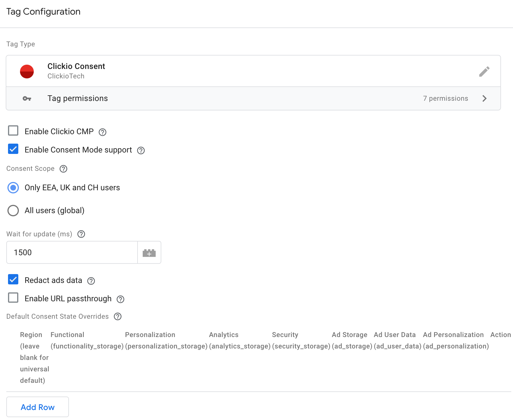This screenshot has width=513, height=420.
Task: Click the Clickio Consent tag name
Action: [x=76, y=66]
